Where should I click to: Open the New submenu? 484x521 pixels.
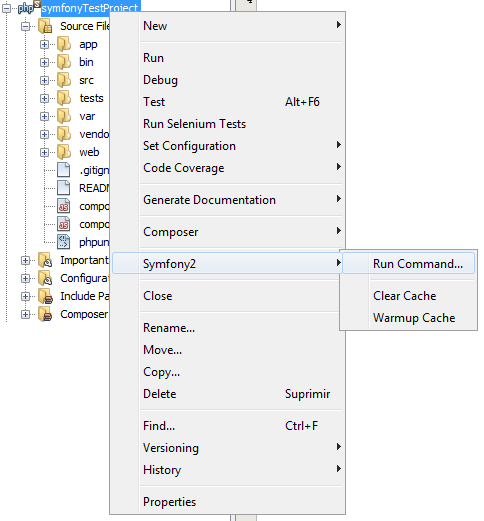coord(227,26)
